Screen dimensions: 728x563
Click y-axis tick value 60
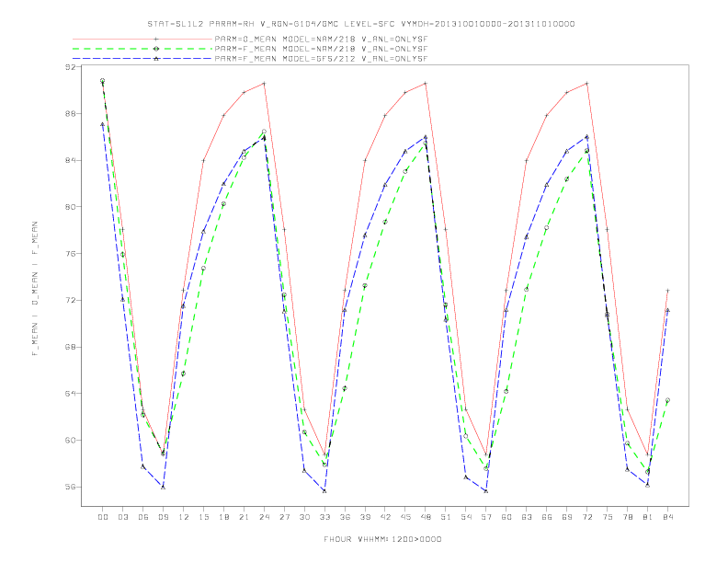(70, 441)
